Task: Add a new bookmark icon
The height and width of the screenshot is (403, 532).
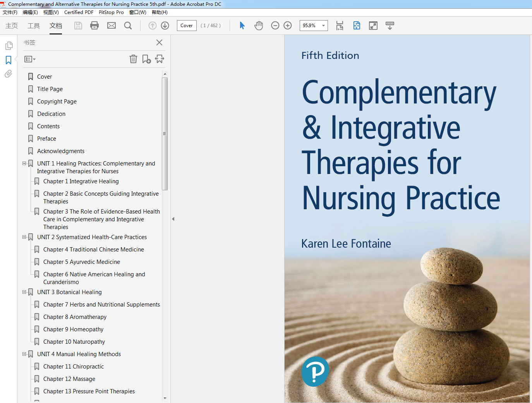Action: click(146, 59)
